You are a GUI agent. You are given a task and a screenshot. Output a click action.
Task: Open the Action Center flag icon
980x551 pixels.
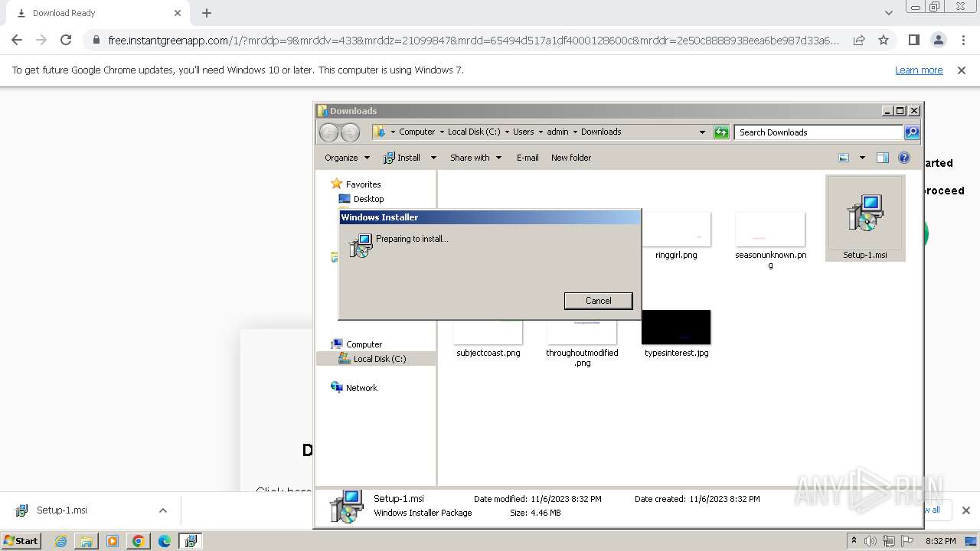(907, 541)
